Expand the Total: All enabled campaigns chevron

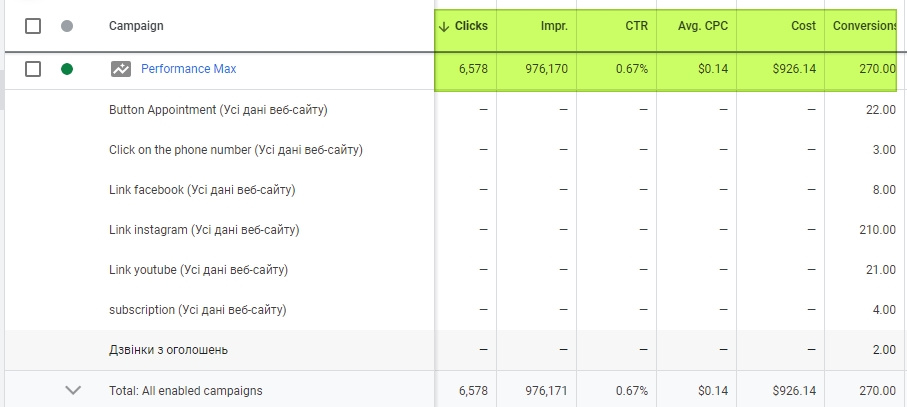pos(73,391)
